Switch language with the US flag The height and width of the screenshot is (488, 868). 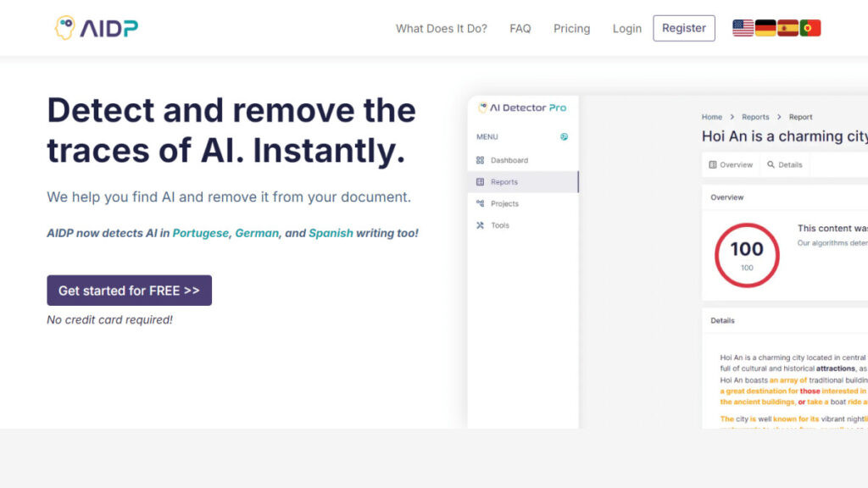pyautogui.click(x=743, y=28)
